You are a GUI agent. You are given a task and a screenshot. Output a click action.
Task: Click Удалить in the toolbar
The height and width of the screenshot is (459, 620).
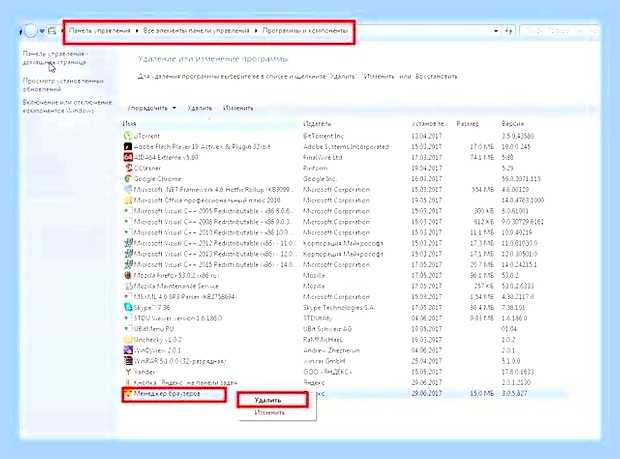(x=200, y=108)
